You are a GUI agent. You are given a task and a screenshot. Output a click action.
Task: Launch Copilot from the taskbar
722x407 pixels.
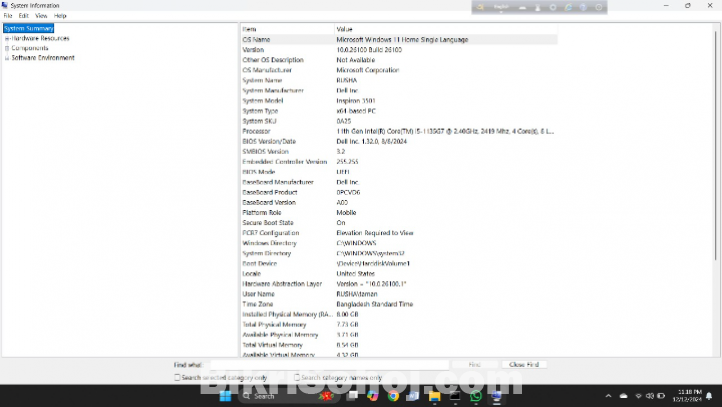click(373, 396)
